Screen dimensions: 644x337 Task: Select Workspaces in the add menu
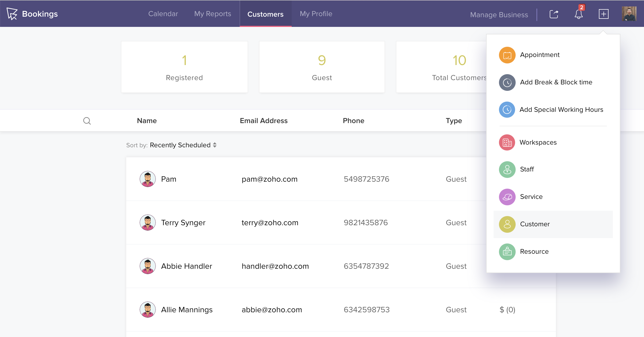[538, 142]
